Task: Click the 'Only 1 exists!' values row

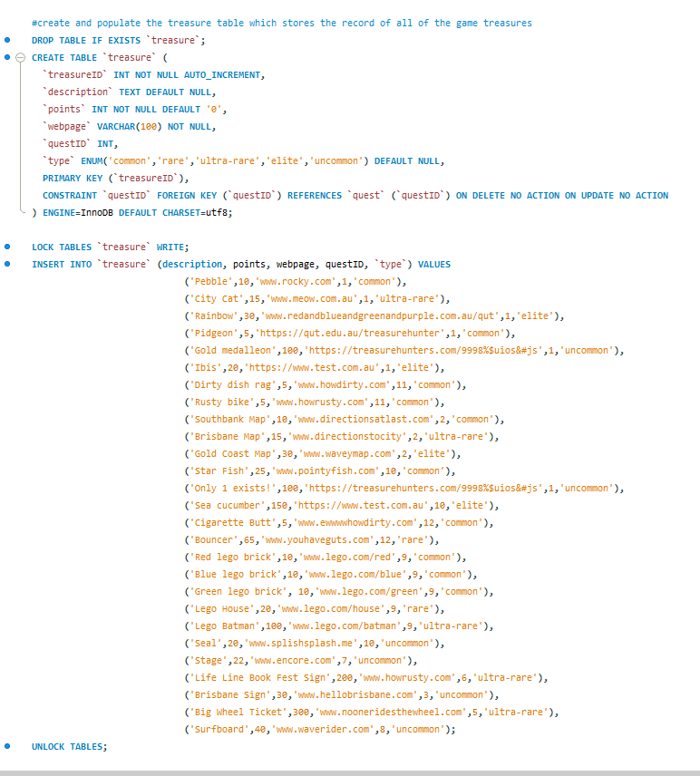Action: [404, 488]
